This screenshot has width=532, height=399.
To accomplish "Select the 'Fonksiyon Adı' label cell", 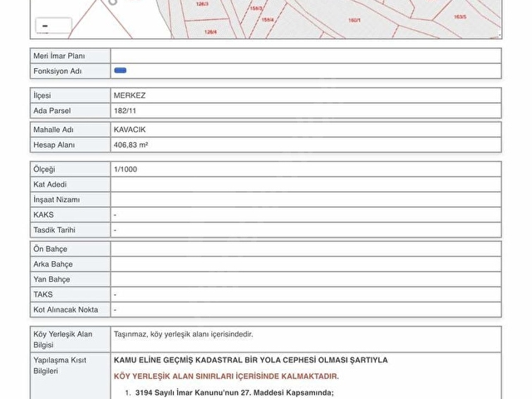I will [x=70, y=71].
